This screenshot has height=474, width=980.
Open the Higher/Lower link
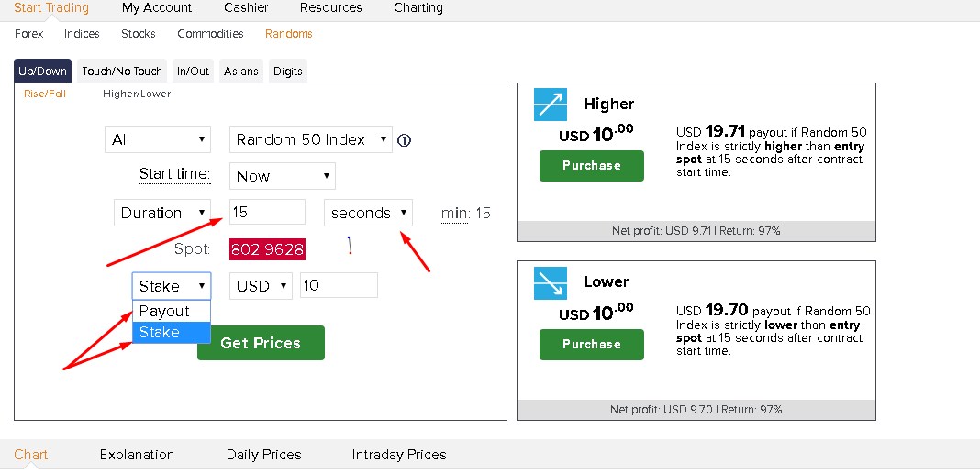pyautogui.click(x=137, y=94)
